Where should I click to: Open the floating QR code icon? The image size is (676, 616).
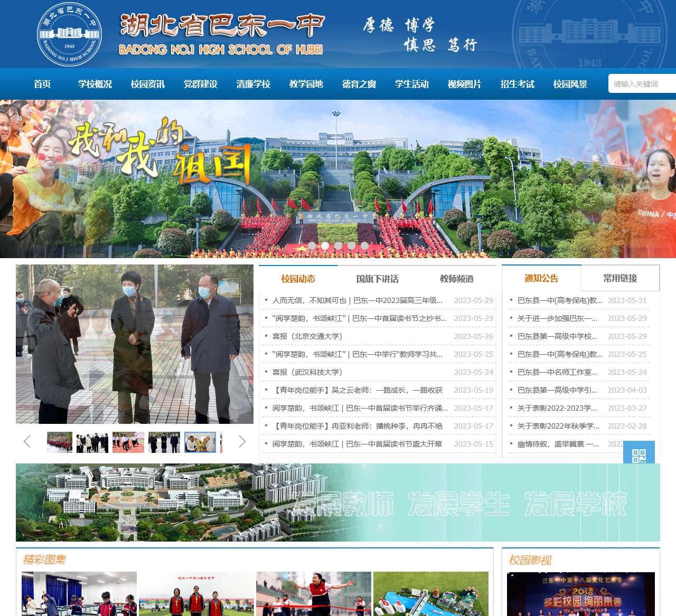tap(639, 452)
